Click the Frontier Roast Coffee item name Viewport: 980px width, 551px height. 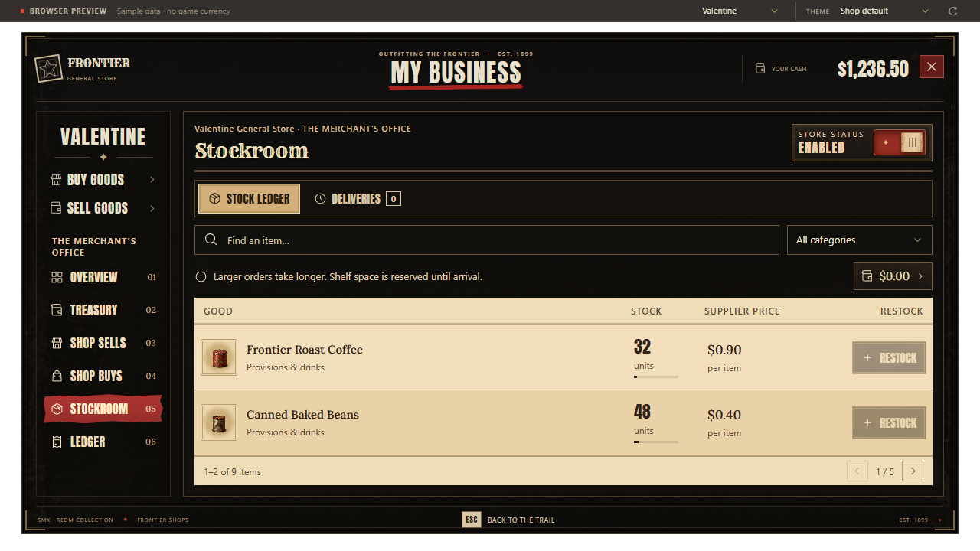[305, 350]
